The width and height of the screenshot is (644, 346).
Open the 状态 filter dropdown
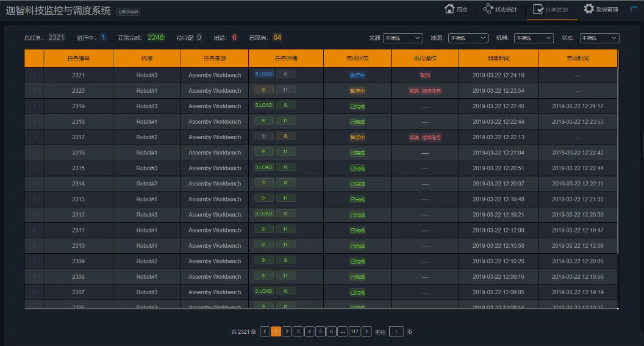coord(599,38)
